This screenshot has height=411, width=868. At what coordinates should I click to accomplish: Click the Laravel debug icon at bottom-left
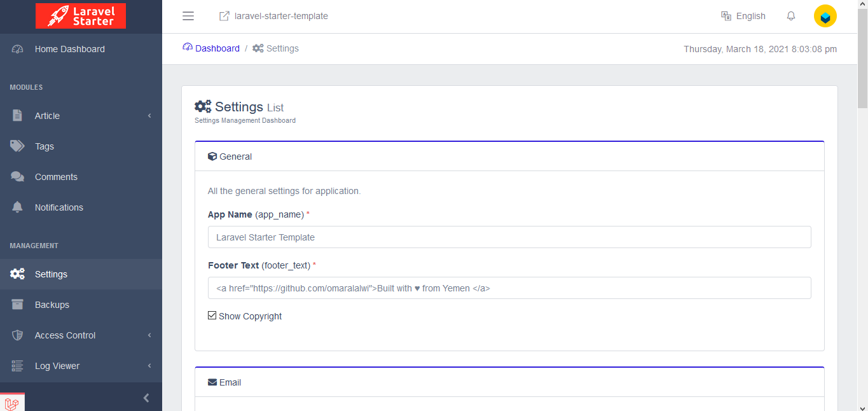12,403
